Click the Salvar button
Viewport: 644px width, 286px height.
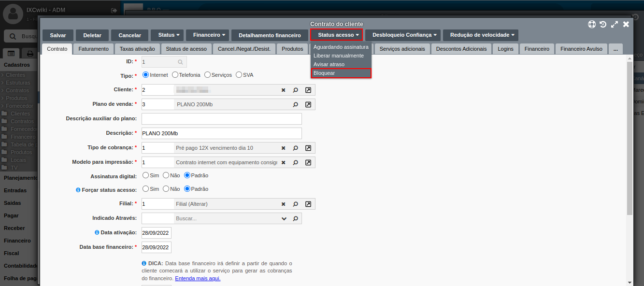[57, 35]
